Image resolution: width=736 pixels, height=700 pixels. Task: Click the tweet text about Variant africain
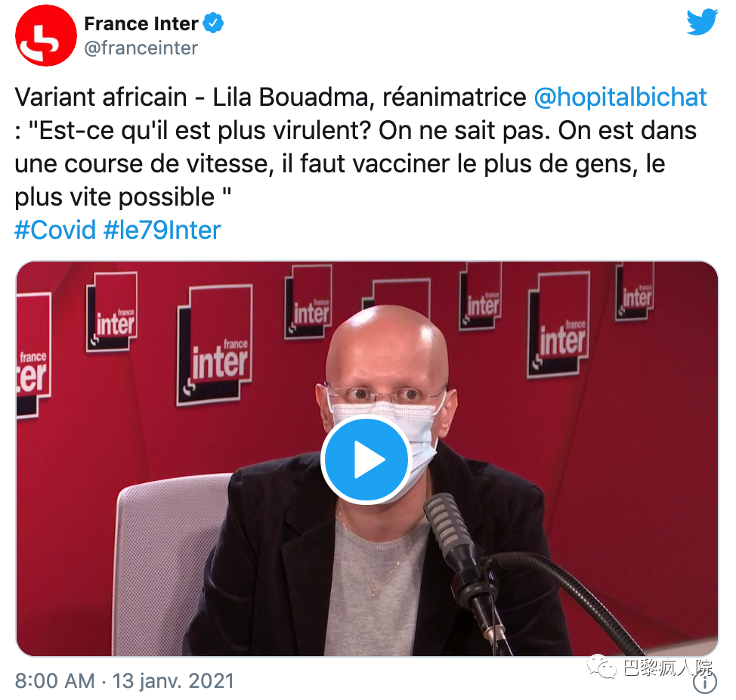[360, 147]
